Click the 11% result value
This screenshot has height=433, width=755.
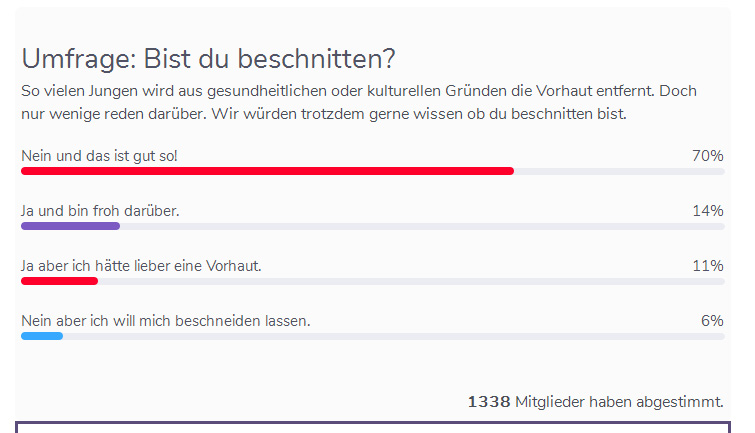(x=707, y=265)
